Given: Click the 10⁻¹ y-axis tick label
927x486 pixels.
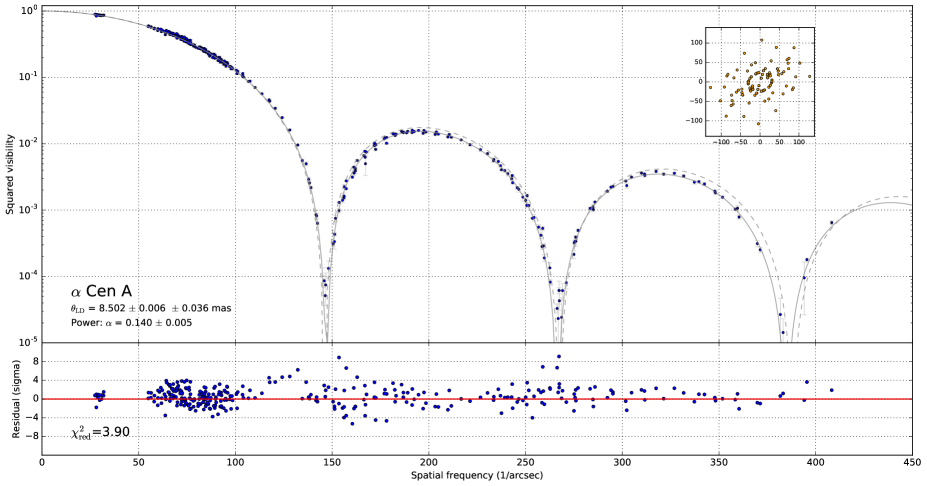Looking at the screenshot, I should (x=30, y=77).
